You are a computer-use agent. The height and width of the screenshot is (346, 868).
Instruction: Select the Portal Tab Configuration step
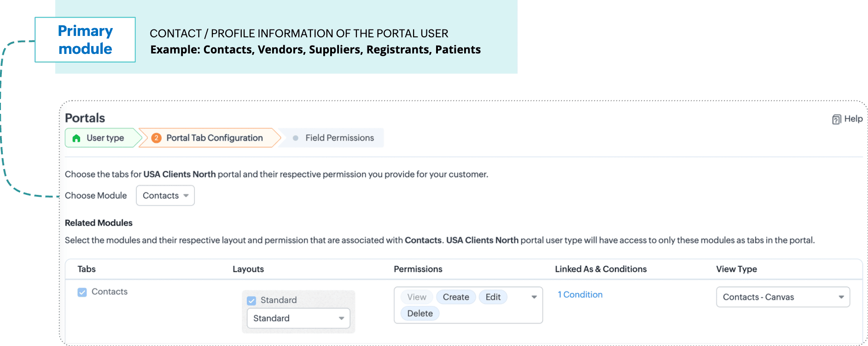(210, 138)
